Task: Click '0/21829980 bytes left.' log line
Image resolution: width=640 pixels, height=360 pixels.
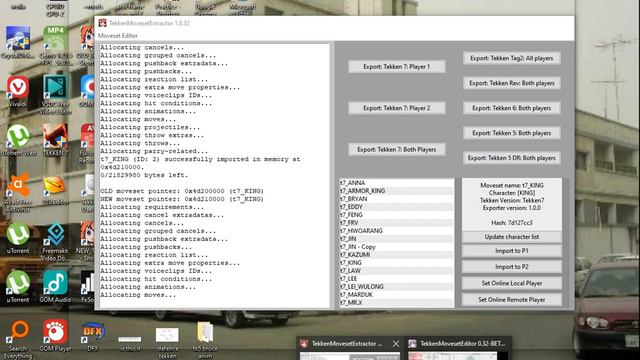Action: 144,175
